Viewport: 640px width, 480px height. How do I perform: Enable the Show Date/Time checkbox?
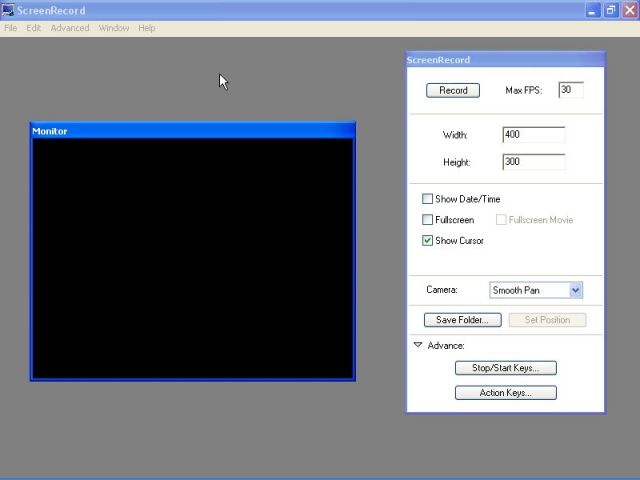pos(427,199)
